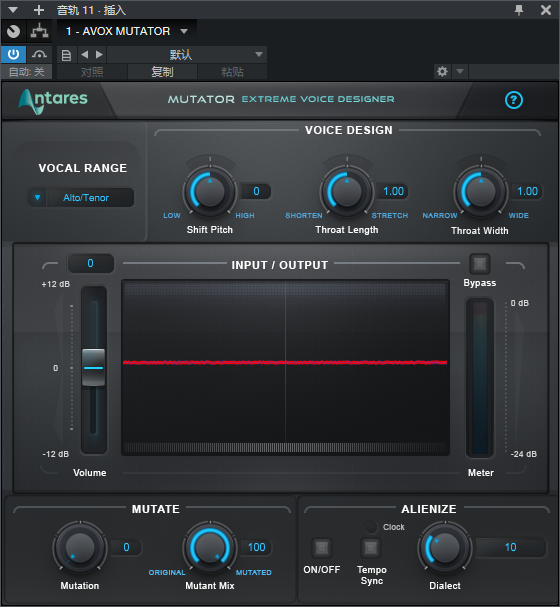Click the 对照 compare button

click(x=92, y=72)
